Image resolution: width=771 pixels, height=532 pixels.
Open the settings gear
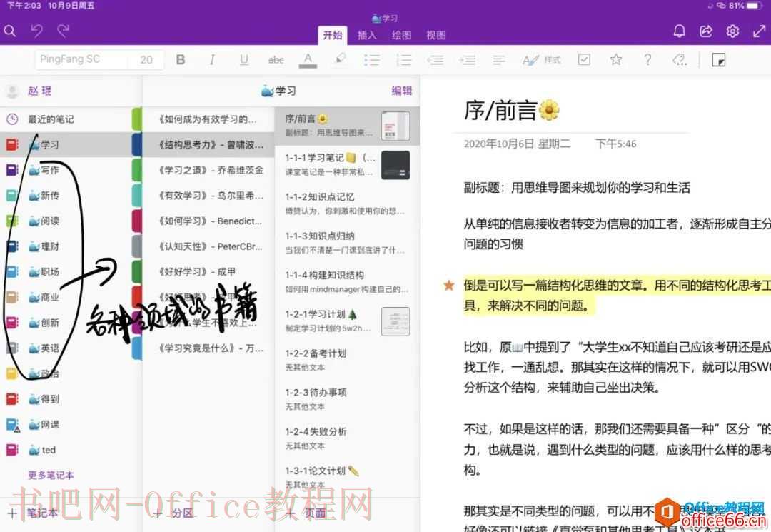(732, 31)
